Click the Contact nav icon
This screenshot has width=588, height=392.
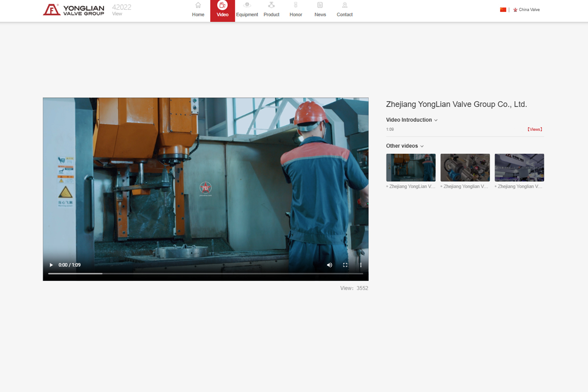tap(344, 5)
